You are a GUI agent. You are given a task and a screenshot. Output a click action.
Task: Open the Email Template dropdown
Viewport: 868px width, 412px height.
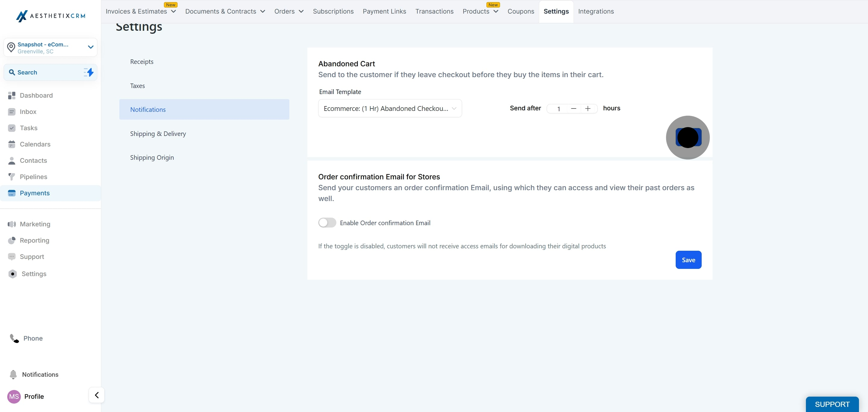tap(389, 109)
